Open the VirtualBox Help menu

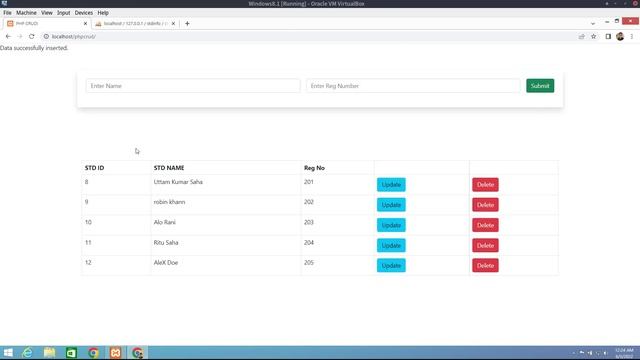point(103,13)
